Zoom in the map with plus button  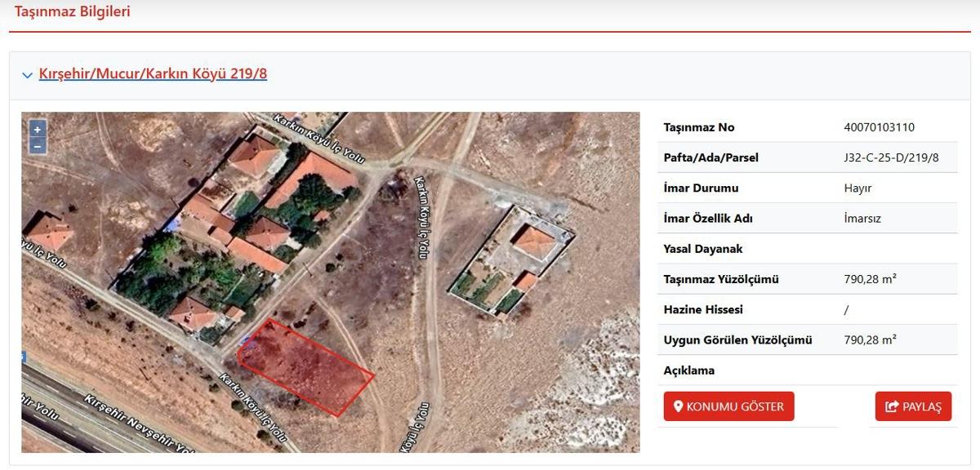38,130
